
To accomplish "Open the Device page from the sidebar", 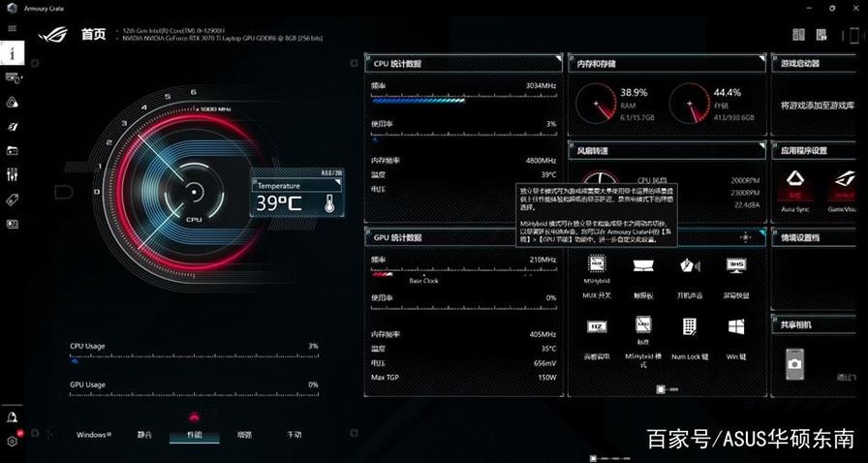I will click(13, 78).
